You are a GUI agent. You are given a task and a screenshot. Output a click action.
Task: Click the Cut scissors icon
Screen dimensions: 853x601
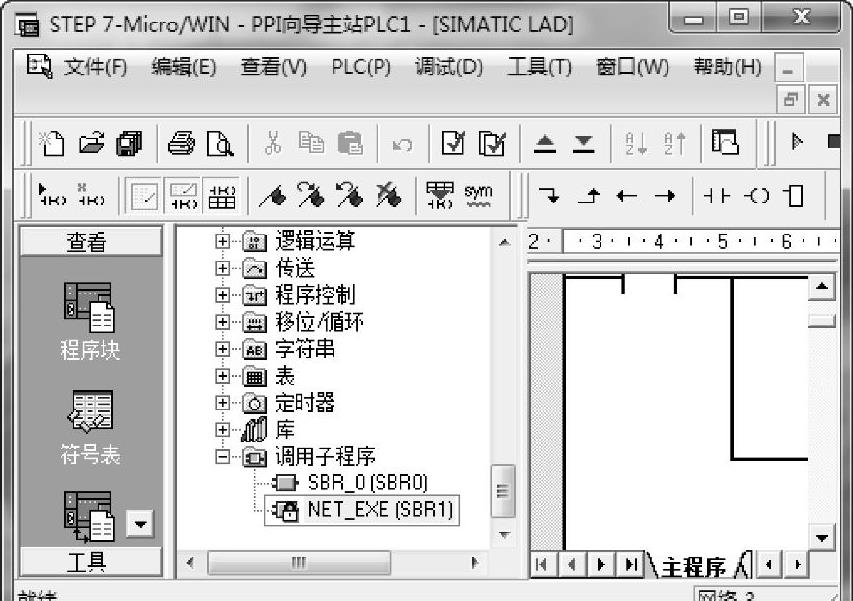(x=273, y=144)
